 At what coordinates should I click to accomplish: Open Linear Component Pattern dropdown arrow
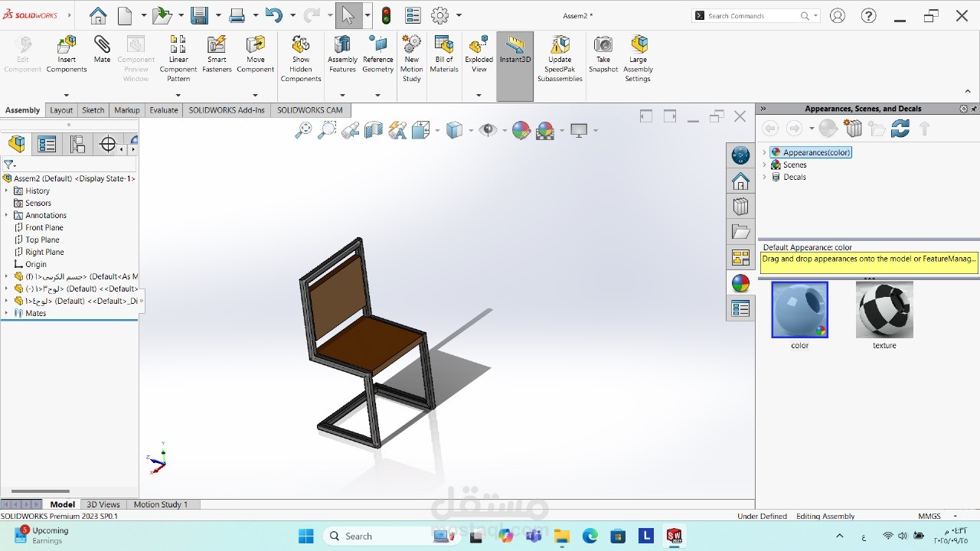coord(178,95)
